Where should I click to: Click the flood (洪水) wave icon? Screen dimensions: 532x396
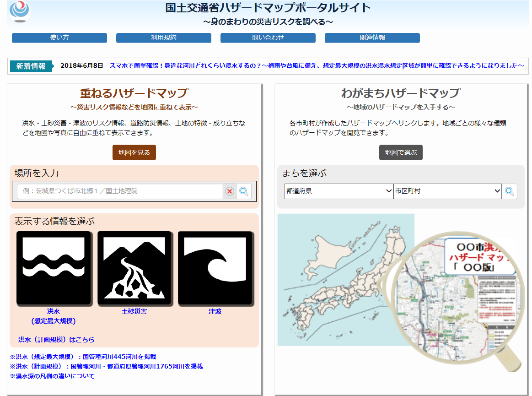click(54, 268)
